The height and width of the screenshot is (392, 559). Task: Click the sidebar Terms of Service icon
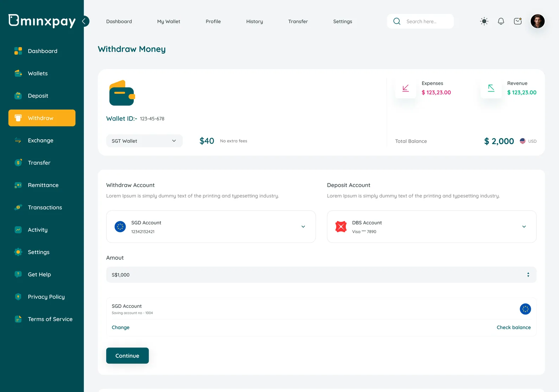click(18, 319)
